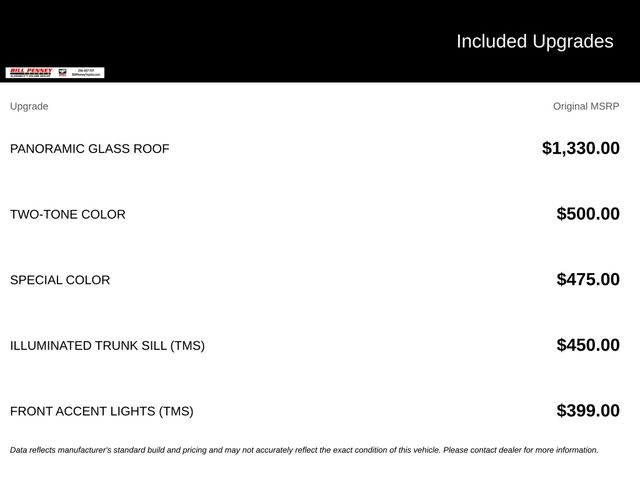Viewport: 640px width, 480px height.
Task: Click the Upgrade column header
Action: [x=29, y=106]
